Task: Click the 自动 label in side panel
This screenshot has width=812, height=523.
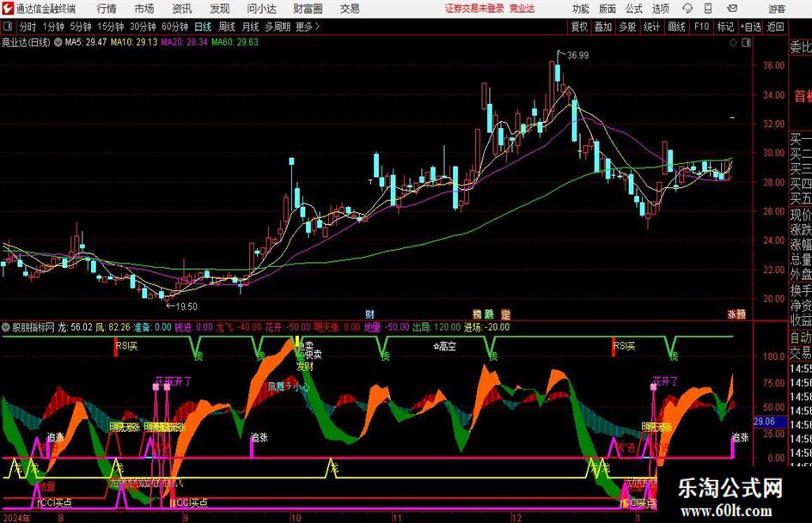Action: [x=801, y=338]
